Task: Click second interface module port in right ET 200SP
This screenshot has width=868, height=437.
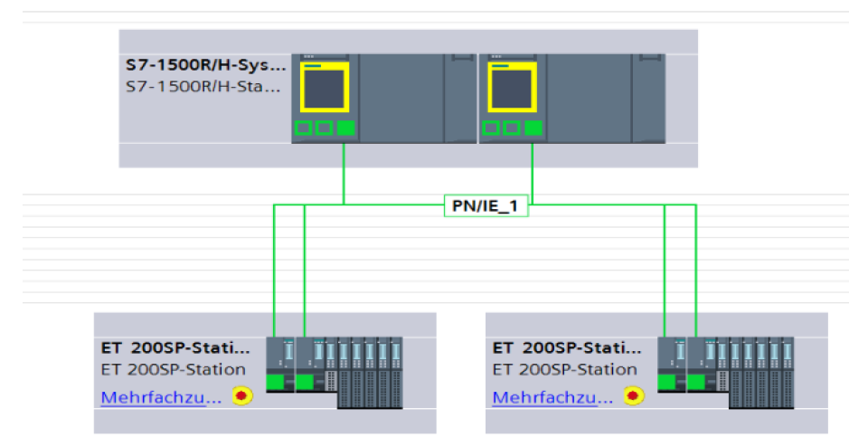Action: (696, 382)
